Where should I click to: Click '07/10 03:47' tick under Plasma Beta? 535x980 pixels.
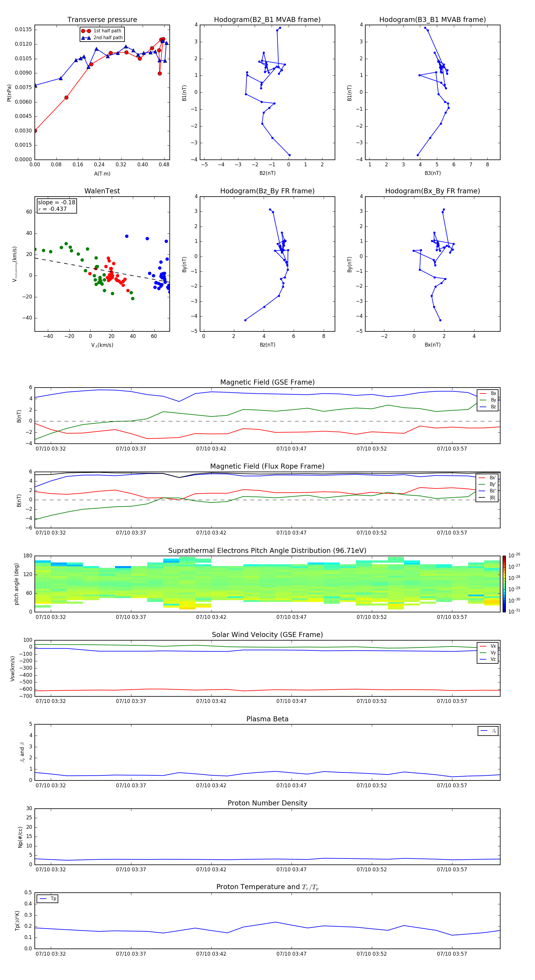291,785
